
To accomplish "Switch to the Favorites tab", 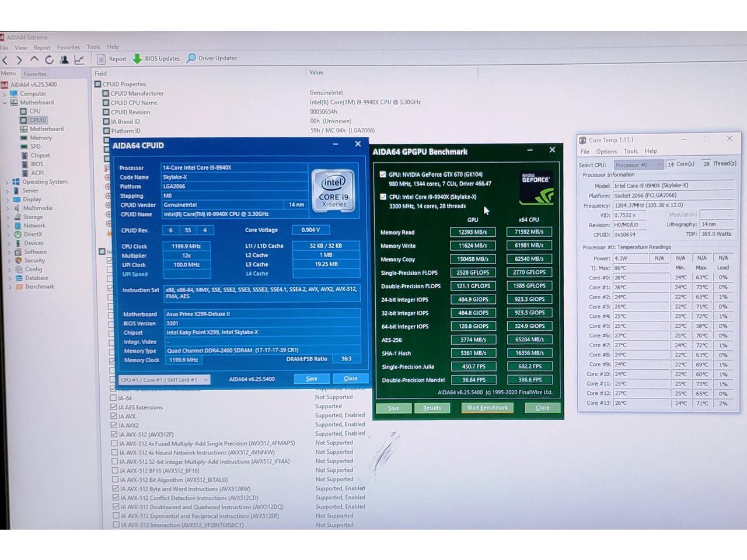I will click(x=35, y=74).
